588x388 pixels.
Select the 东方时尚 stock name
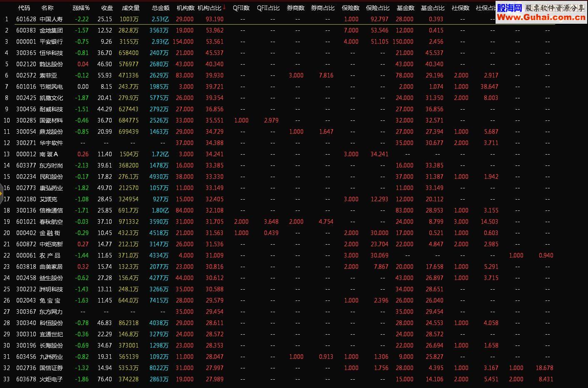point(51,165)
